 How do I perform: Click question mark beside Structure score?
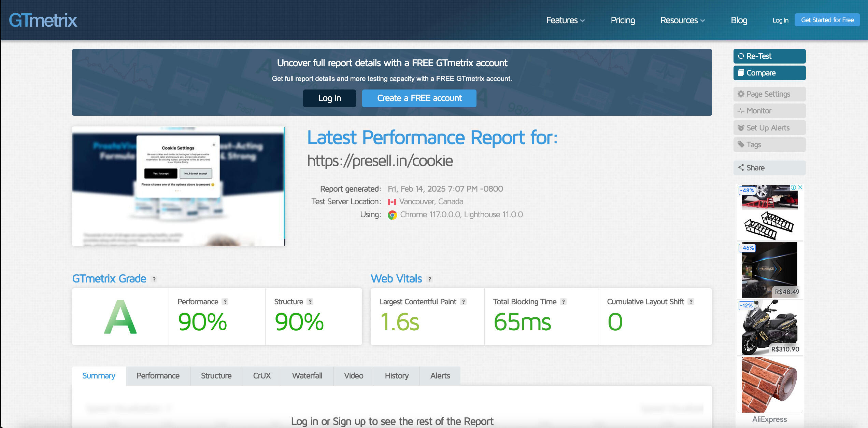[x=310, y=302]
